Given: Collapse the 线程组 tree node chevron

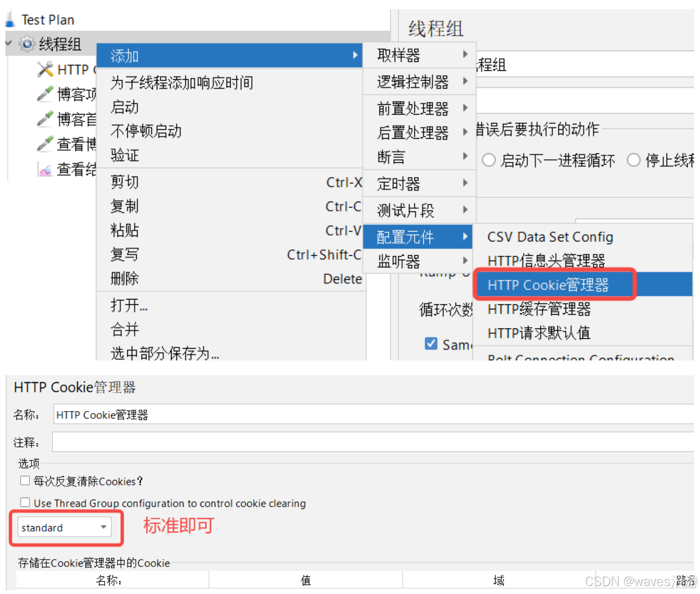Looking at the screenshot, I should pyautogui.click(x=8, y=43).
